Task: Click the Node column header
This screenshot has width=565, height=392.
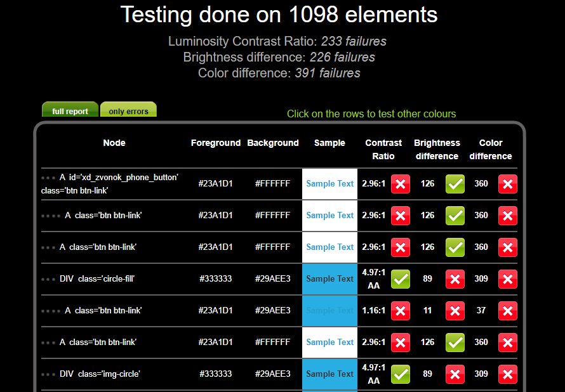Action: [x=114, y=143]
